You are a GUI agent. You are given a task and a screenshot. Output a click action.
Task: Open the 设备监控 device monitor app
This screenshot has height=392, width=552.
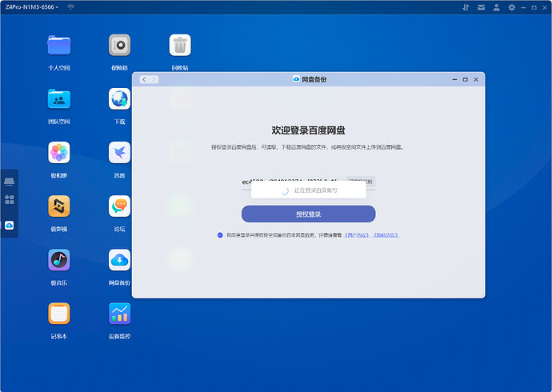pyautogui.click(x=119, y=313)
